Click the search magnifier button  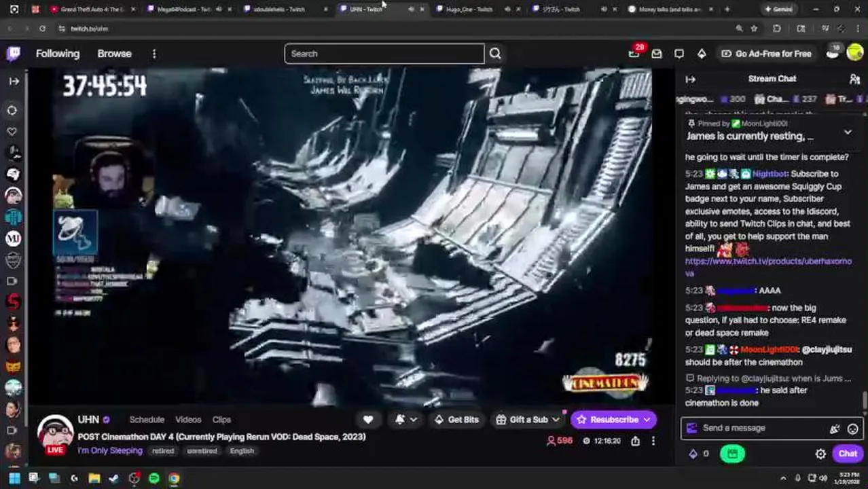click(495, 54)
